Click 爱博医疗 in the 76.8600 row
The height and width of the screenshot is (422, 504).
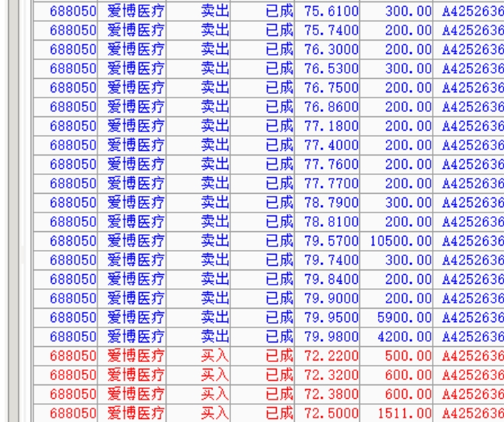136,107
